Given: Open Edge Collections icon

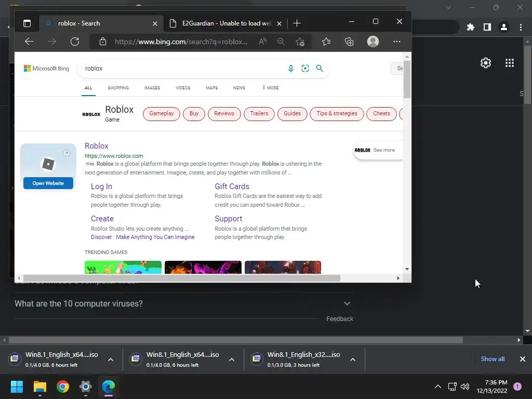Looking at the screenshot, I should (349, 42).
